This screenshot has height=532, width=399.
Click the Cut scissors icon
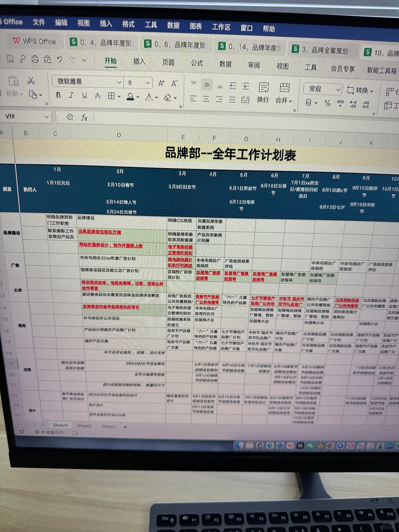tap(31, 81)
